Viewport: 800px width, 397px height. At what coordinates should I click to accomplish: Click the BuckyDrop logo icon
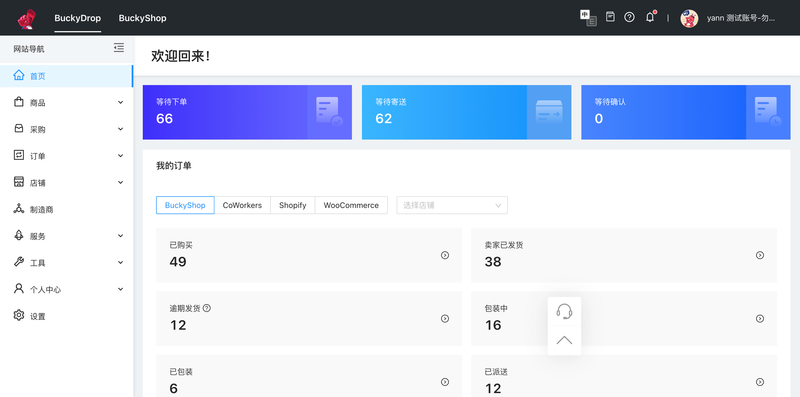(x=27, y=18)
